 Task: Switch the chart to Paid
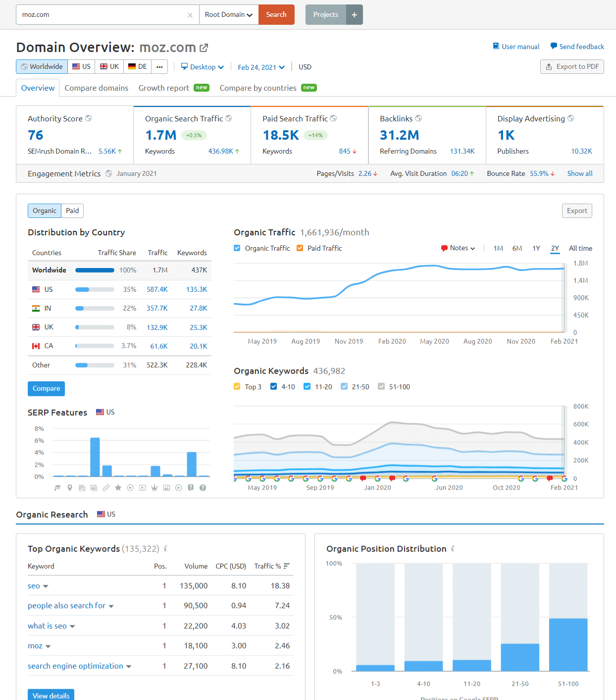click(x=72, y=211)
